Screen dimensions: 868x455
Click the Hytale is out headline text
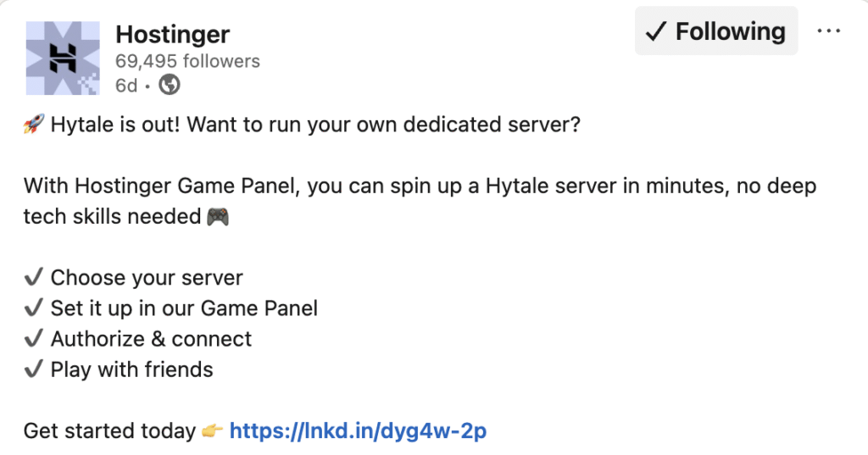pos(314,125)
